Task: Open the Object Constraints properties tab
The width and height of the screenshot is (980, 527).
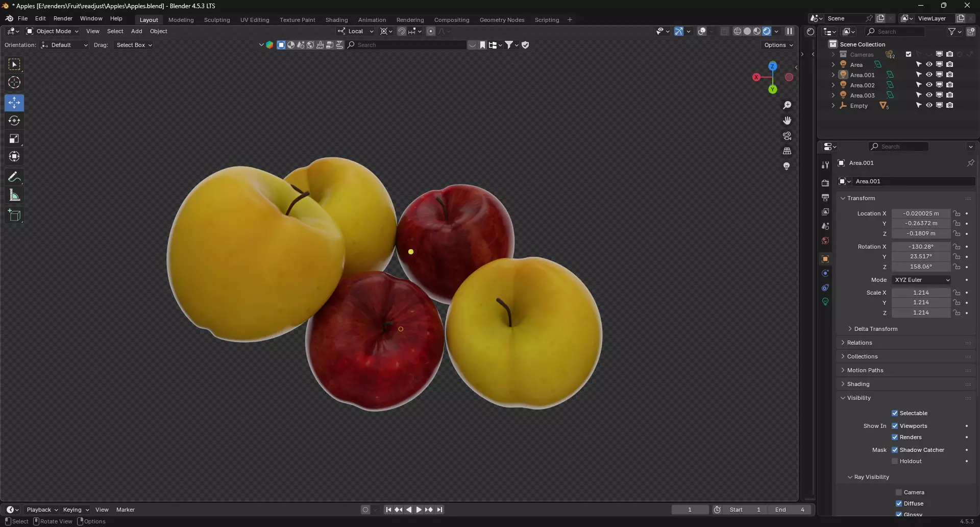Action: (825, 288)
